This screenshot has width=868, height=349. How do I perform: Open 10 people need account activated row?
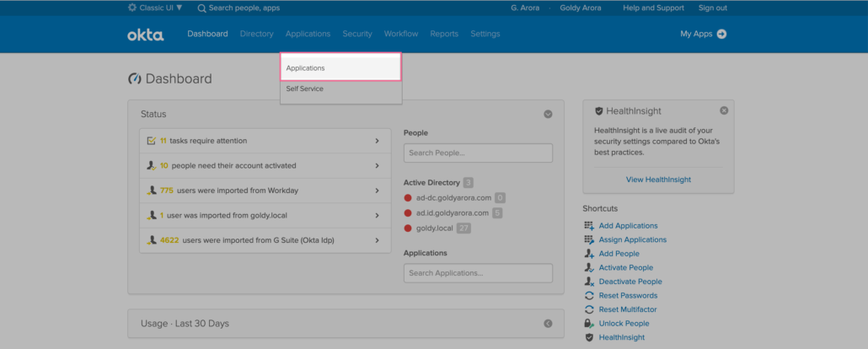tap(265, 165)
